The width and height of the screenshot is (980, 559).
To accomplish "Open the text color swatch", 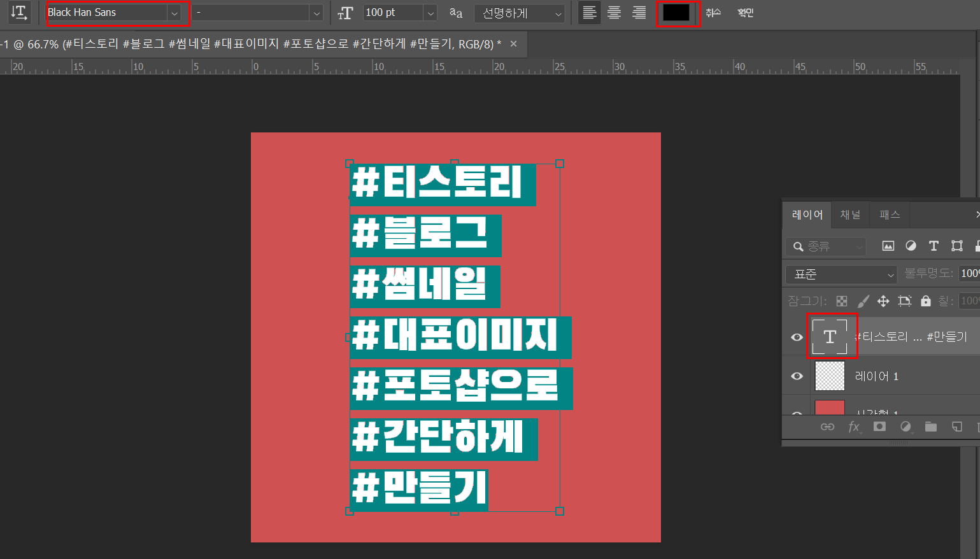I will pyautogui.click(x=676, y=13).
